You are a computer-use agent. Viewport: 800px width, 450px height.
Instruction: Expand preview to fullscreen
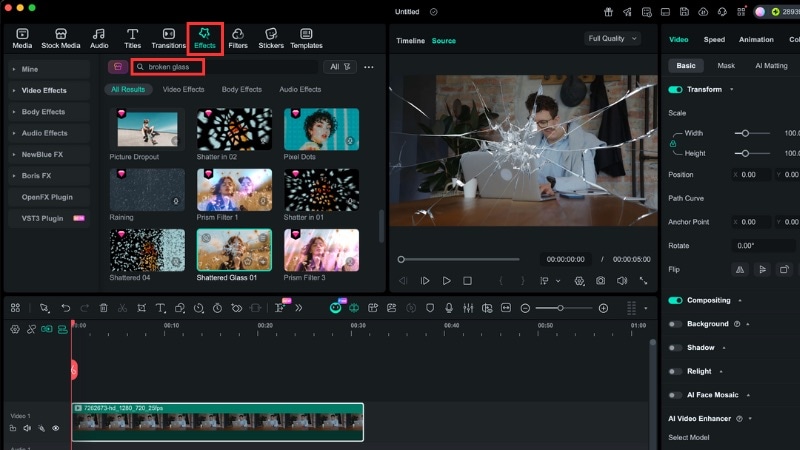(x=643, y=281)
